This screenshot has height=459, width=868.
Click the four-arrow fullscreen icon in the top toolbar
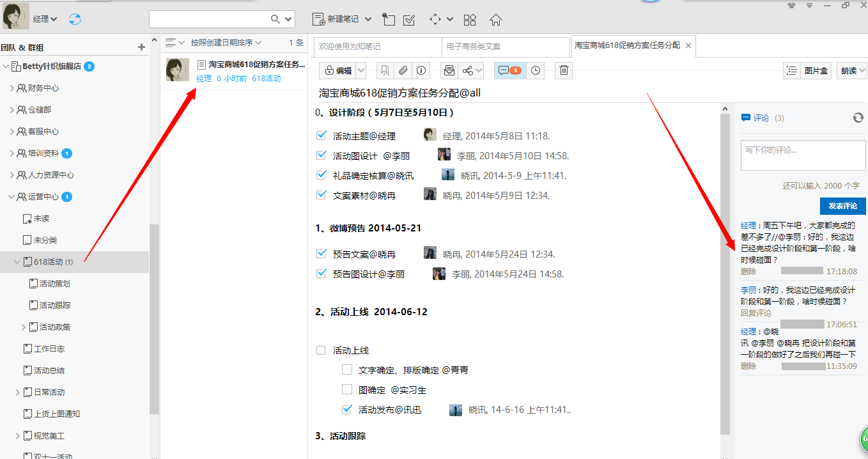(x=435, y=19)
